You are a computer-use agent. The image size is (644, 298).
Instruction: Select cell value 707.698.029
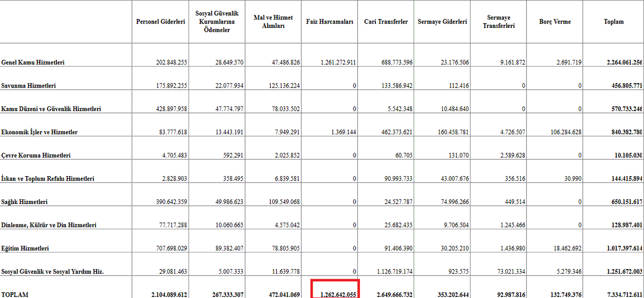tap(172, 248)
